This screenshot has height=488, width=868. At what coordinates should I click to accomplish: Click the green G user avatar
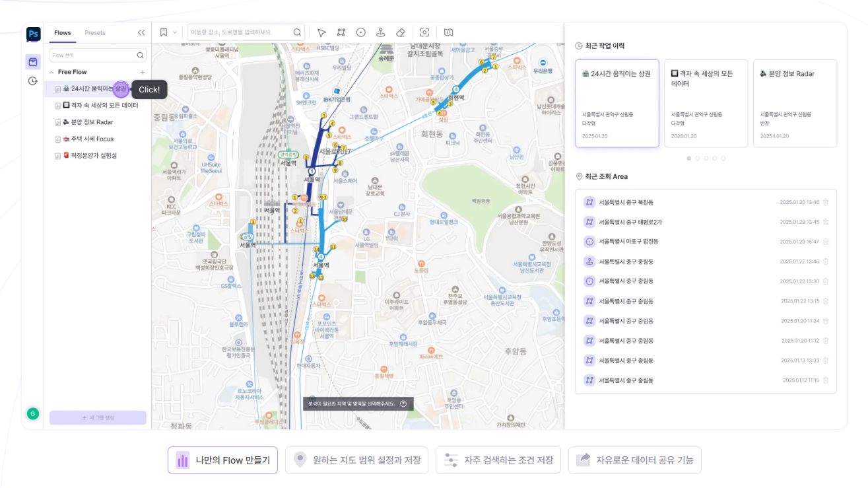pos(32,414)
